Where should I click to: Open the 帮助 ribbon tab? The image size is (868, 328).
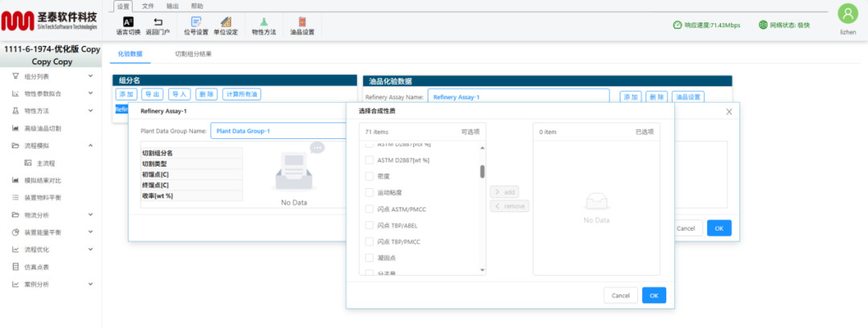(x=197, y=6)
